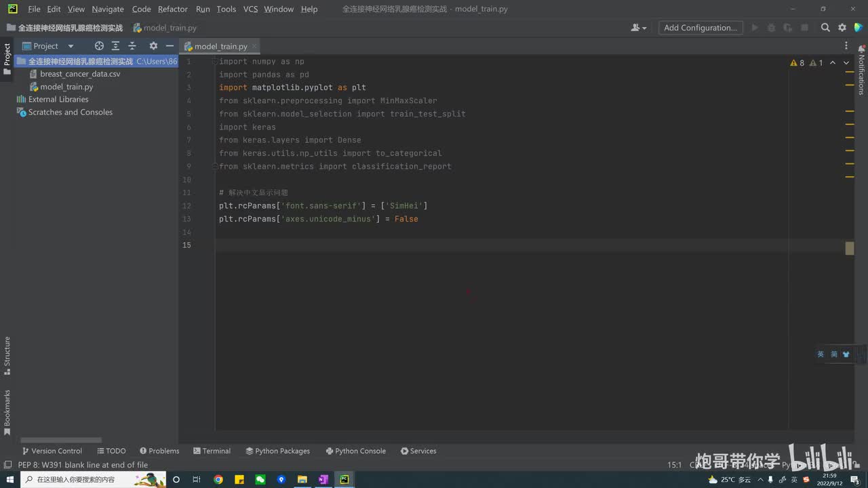The image size is (868, 488).
Task: Click the Collapse All icon in Project panel
Action: pos(132,46)
